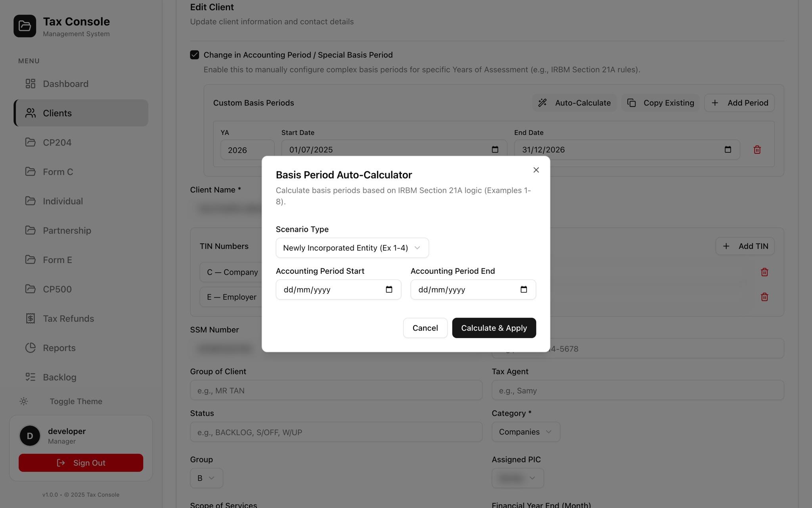
Task: Click the developer avatar circle
Action: click(x=30, y=436)
